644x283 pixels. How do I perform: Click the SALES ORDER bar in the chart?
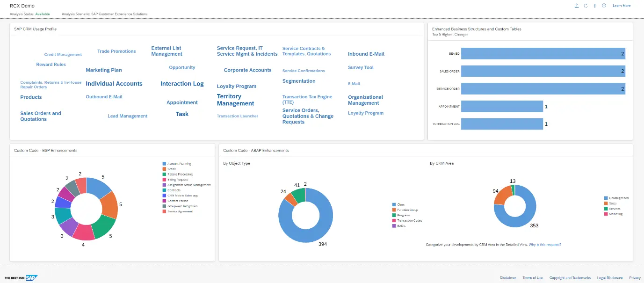[543, 71]
